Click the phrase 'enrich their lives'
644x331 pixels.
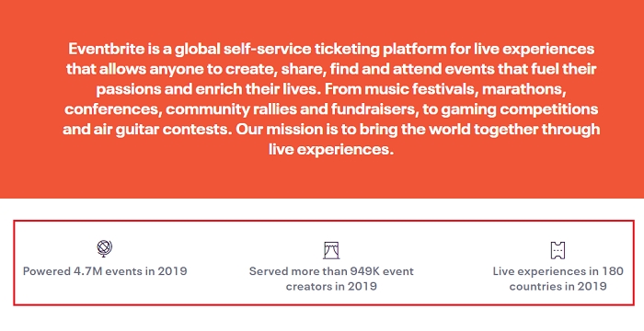pyautogui.click(x=258, y=89)
